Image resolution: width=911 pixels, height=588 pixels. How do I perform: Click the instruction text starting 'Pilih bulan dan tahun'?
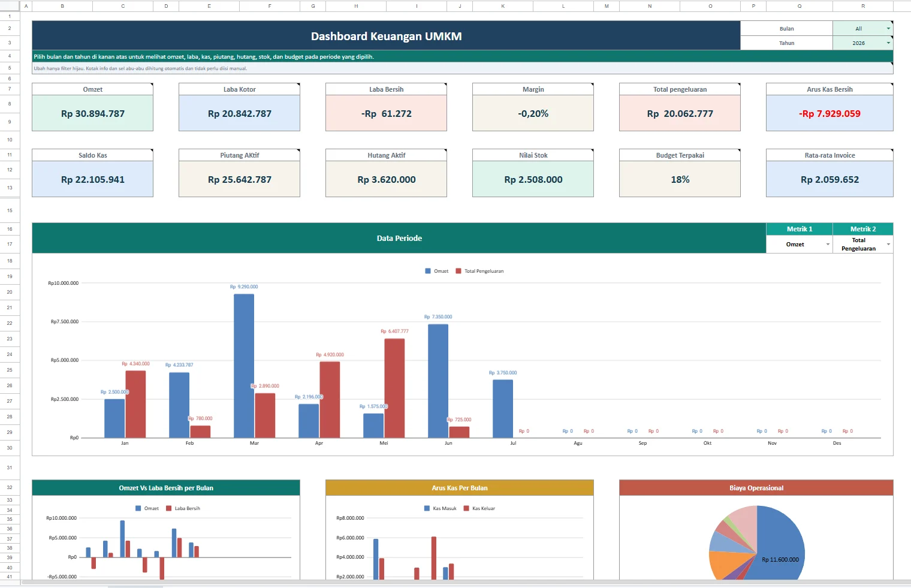pyautogui.click(x=204, y=56)
